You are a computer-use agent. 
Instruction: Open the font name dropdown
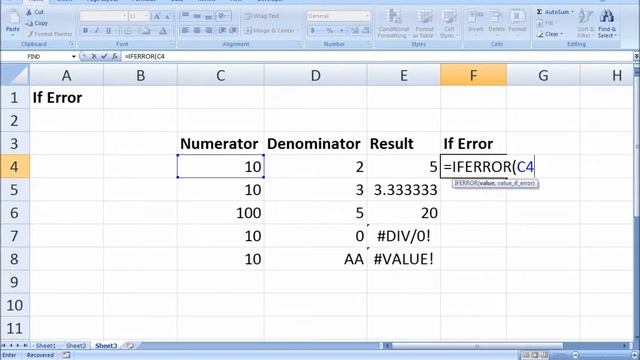(x=124, y=16)
